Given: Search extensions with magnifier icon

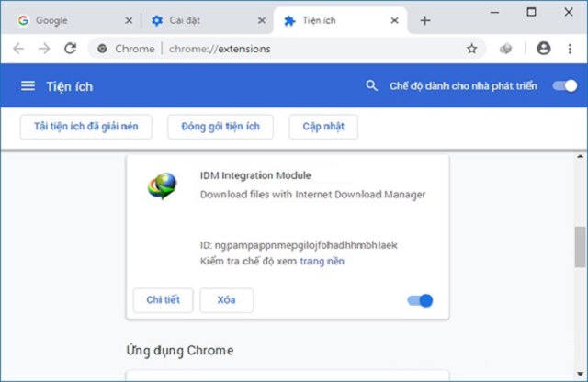Looking at the screenshot, I should tap(371, 85).
